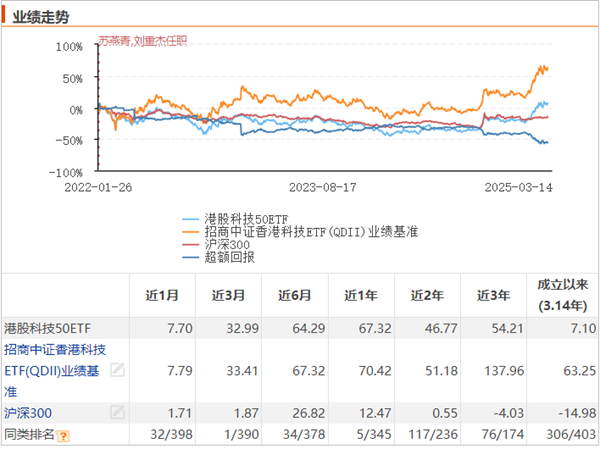Toggle 超额回报 legend series
The width and height of the screenshot is (600, 449).
tap(218, 257)
